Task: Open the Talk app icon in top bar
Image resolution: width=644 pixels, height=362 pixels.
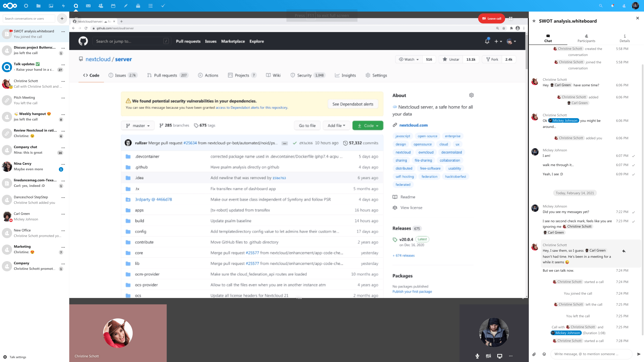Action: coord(76,6)
